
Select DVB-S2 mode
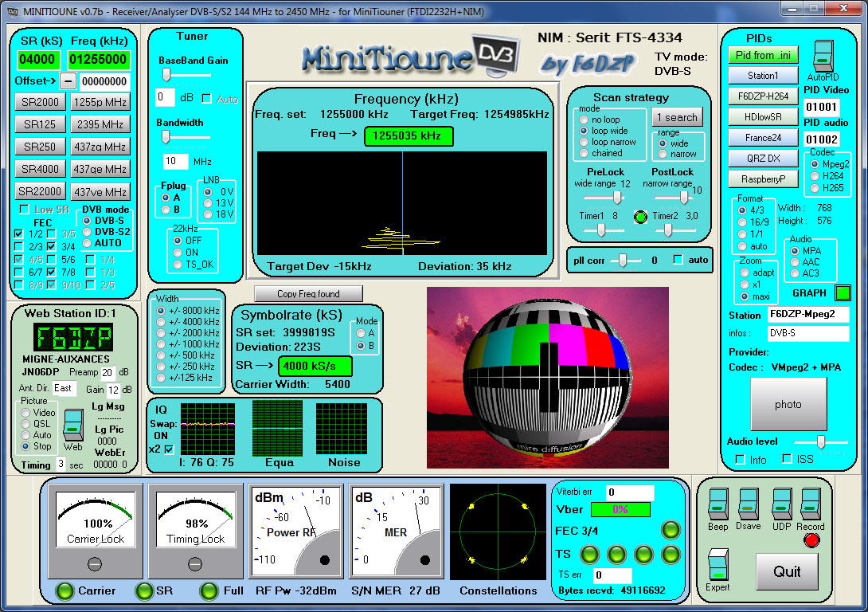[87, 232]
